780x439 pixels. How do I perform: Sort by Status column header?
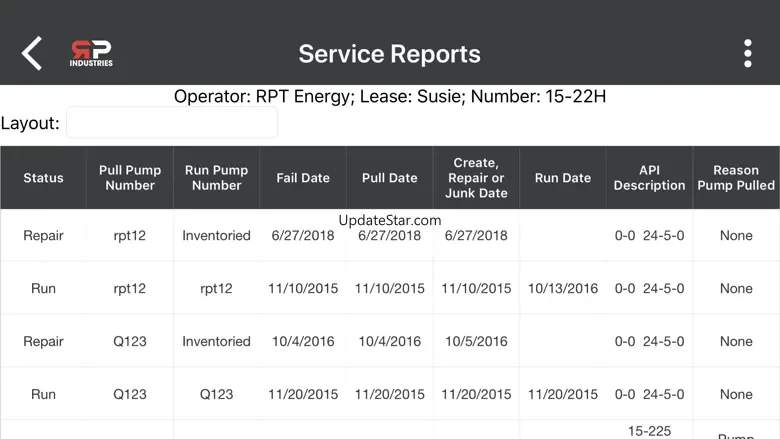point(43,178)
